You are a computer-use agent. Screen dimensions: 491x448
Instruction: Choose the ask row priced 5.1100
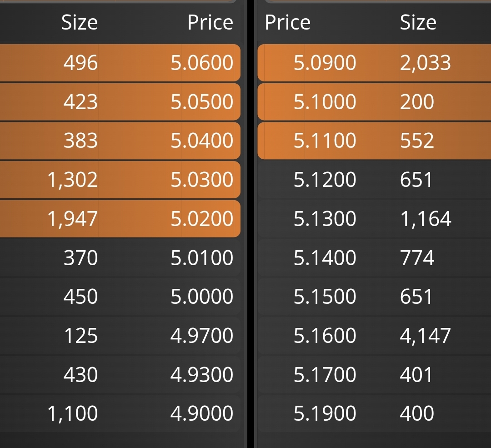click(x=374, y=141)
